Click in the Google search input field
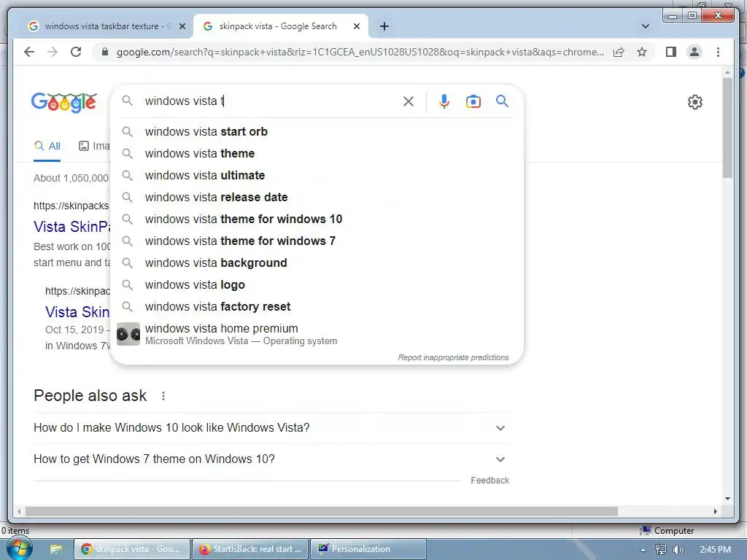 point(271,101)
